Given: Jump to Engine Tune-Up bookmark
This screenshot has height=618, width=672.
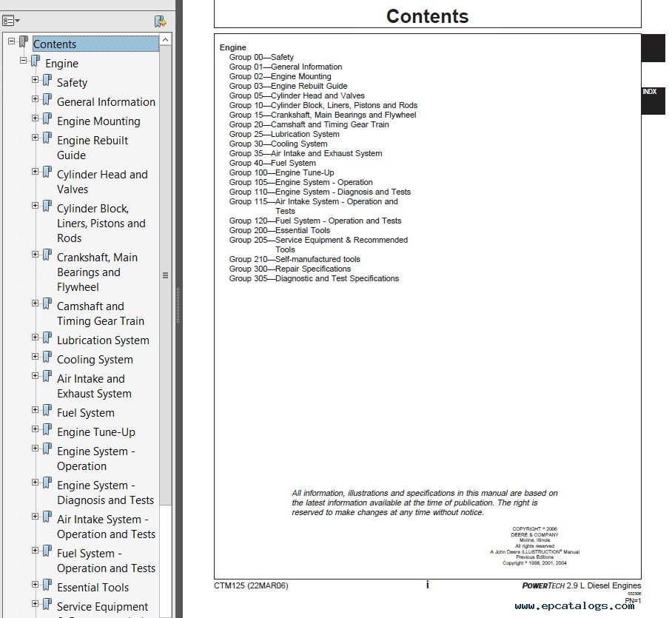Looking at the screenshot, I should [x=96, y=432].
